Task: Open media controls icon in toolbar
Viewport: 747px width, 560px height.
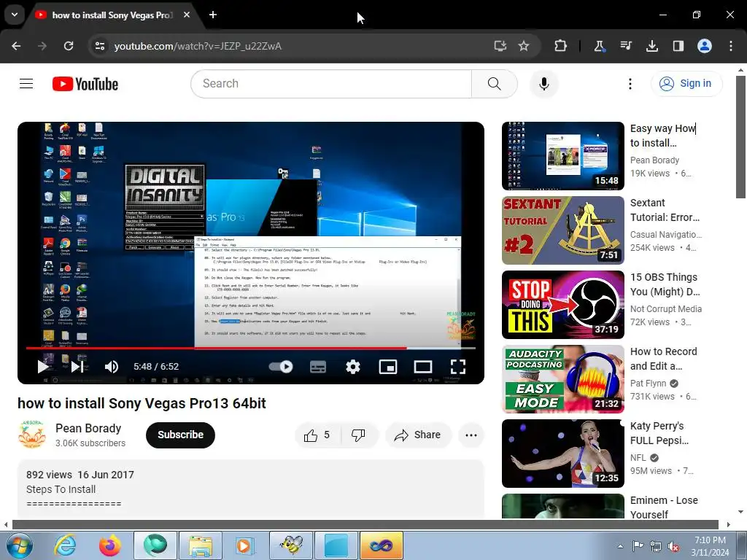Action: coord(626,46)
